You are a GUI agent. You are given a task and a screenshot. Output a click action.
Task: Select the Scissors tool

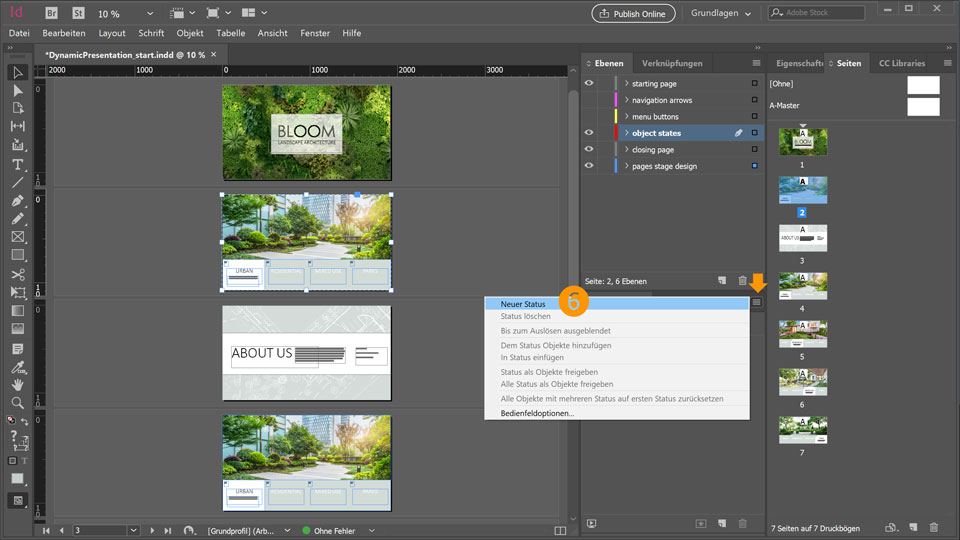pyautogui.click(x=18, y=274)
